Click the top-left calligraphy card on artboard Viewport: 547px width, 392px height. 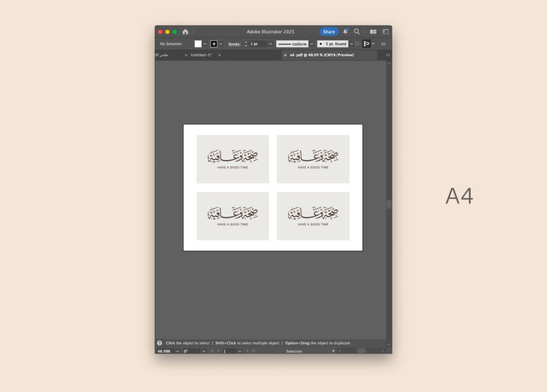(232, 159)
